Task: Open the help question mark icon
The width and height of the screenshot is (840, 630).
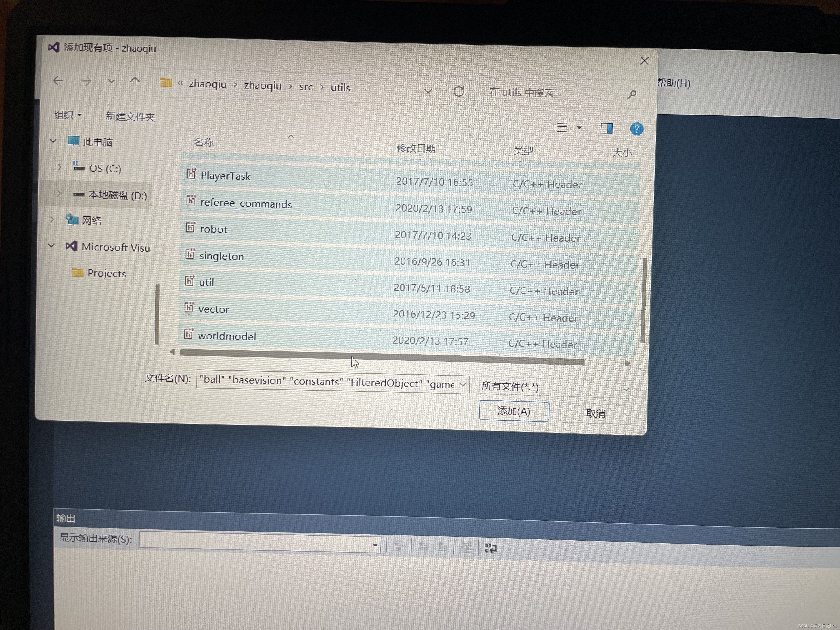Action: click(x=636, y=129)
